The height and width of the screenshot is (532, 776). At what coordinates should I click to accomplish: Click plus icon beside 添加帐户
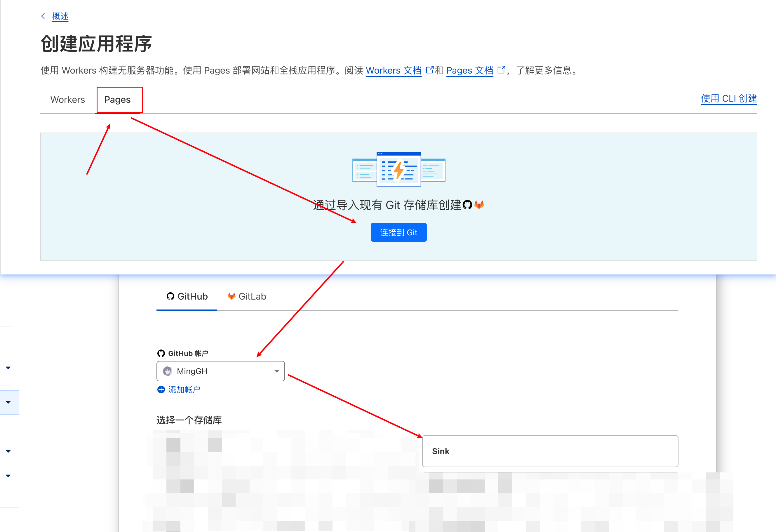coord(161,390)
